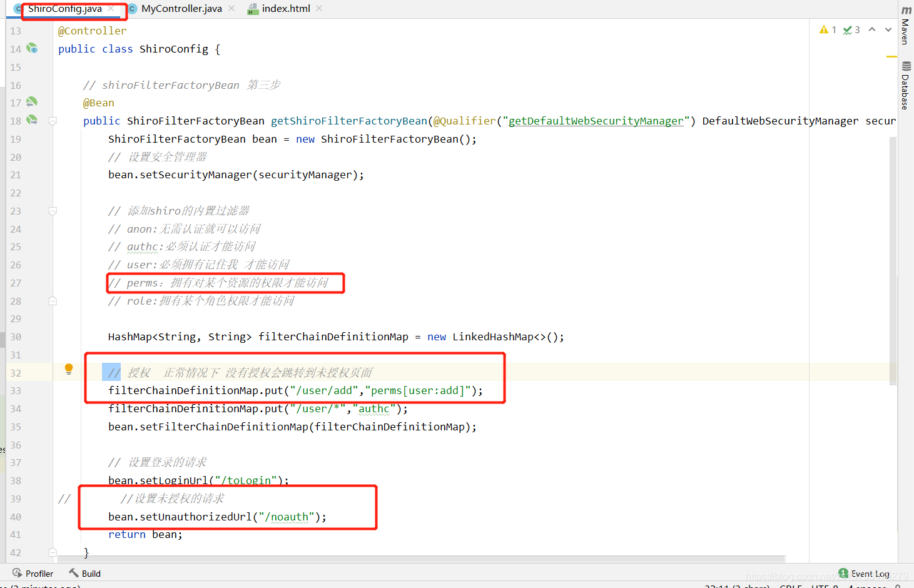Viewport: 914px width, 588px height.
Task: Close the index.html tab
Action: [319, 9]
